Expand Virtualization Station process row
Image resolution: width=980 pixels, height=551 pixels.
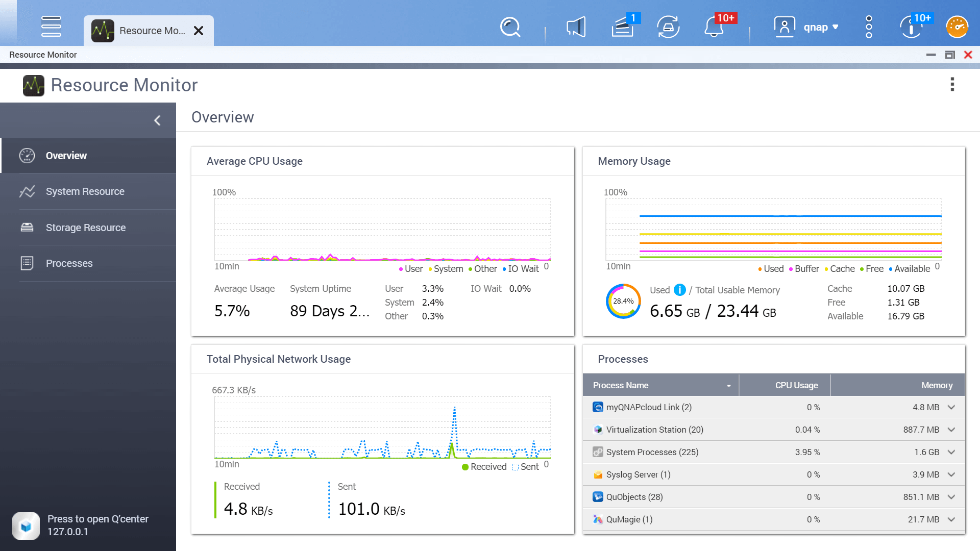click(951, 430)
